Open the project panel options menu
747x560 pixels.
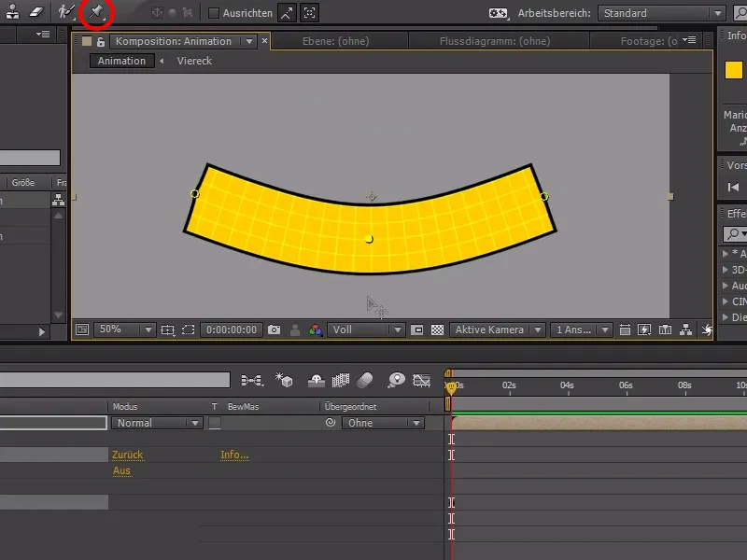coord(43,34)
